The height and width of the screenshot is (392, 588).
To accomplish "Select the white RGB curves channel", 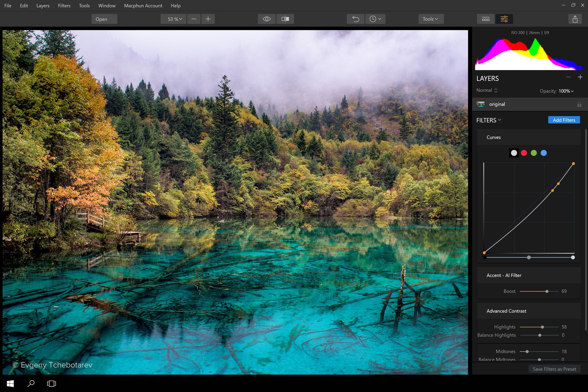I will pos(514,153).
